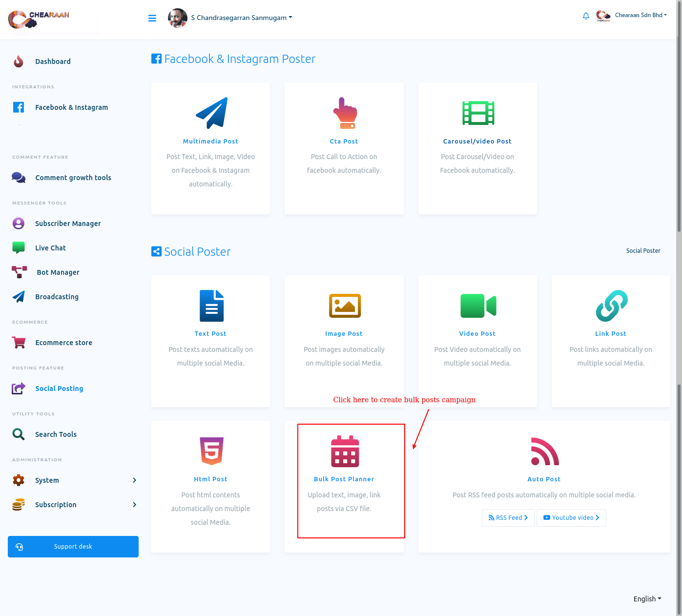Open the Chearaan Sdn Bhd account dropdown
682x616 pixels.
pyautogui.click(x=640, y=15)
